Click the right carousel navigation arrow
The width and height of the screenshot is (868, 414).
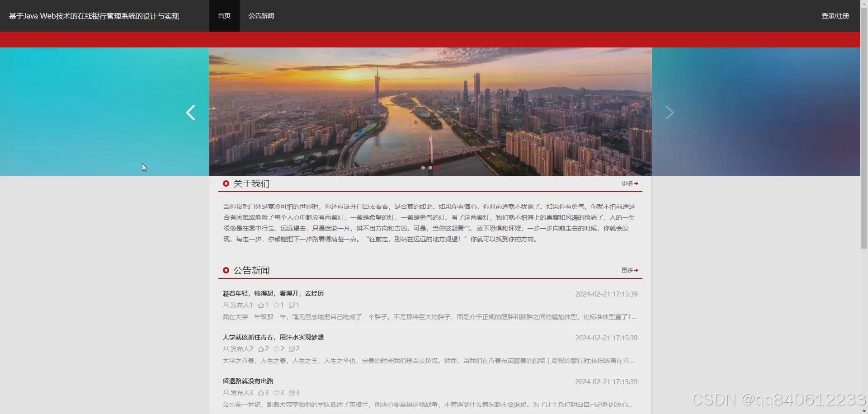pyautogui.click(x=670, y=113)
